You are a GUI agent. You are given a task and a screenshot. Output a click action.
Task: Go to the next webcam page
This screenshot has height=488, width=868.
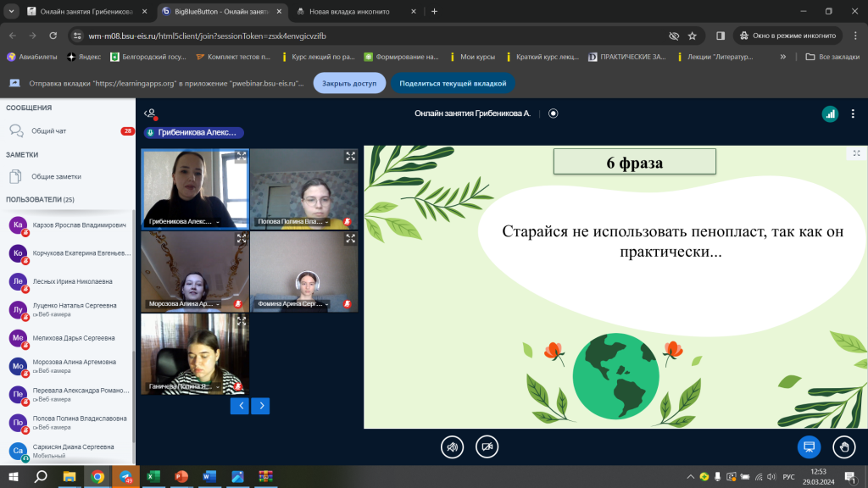261,406
